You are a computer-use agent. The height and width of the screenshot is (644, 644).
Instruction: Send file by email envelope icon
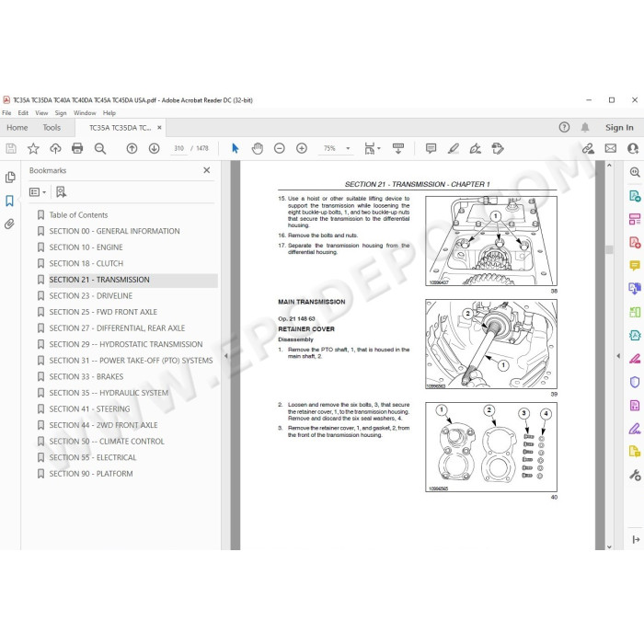(x=610, y=148)
